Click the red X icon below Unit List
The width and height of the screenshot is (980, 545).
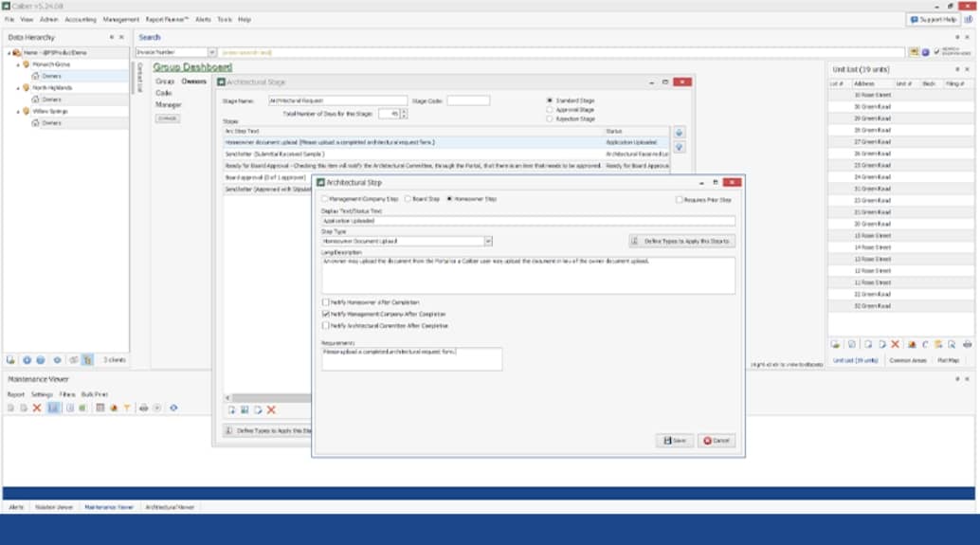[895, 344]
